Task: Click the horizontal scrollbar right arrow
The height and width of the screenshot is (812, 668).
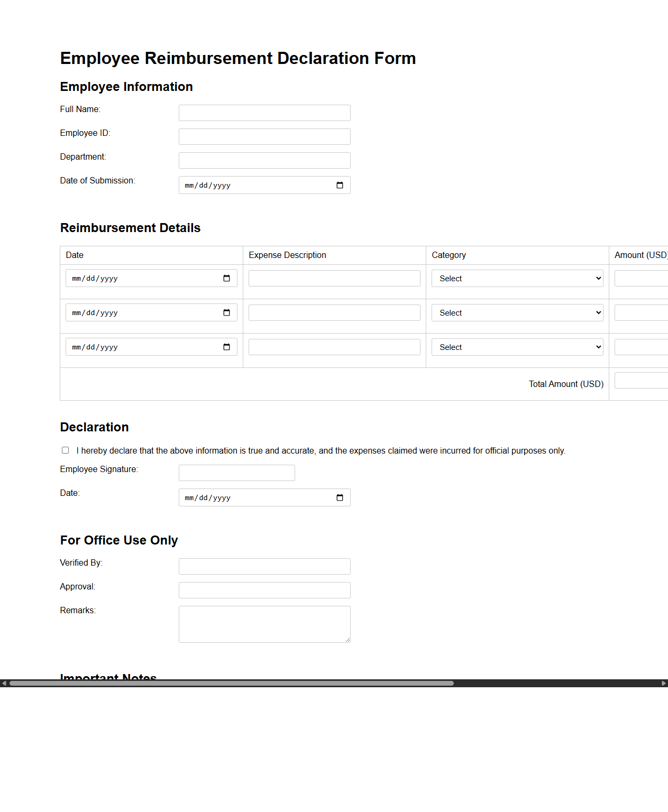Action: pyautogui.click(x=663, y=683)
